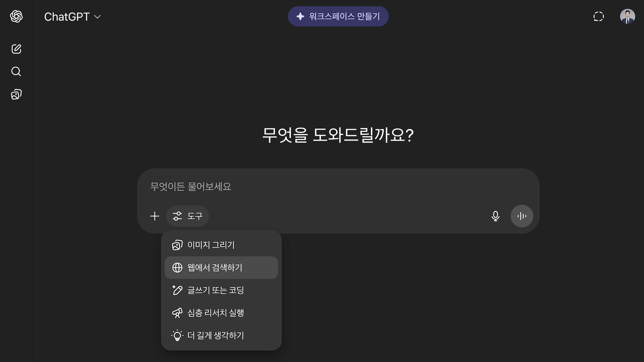Open your profile avatar menu

pos(628,17)
